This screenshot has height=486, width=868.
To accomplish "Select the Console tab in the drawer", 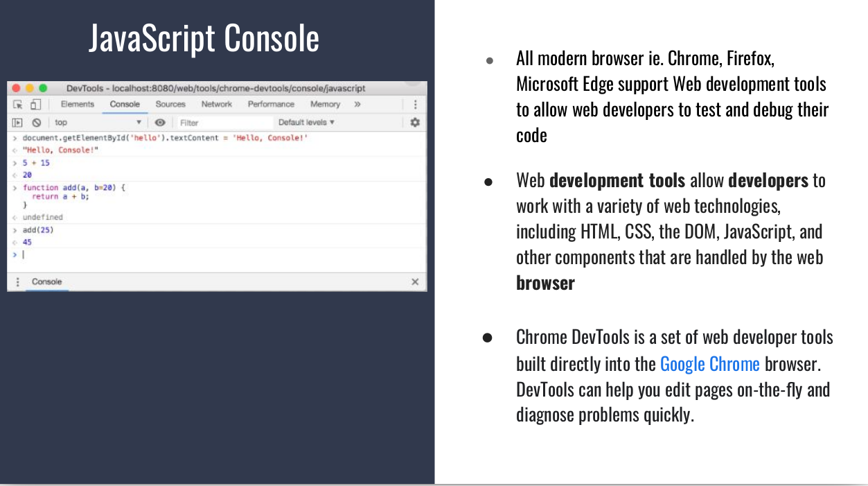I will coord(46,282).
